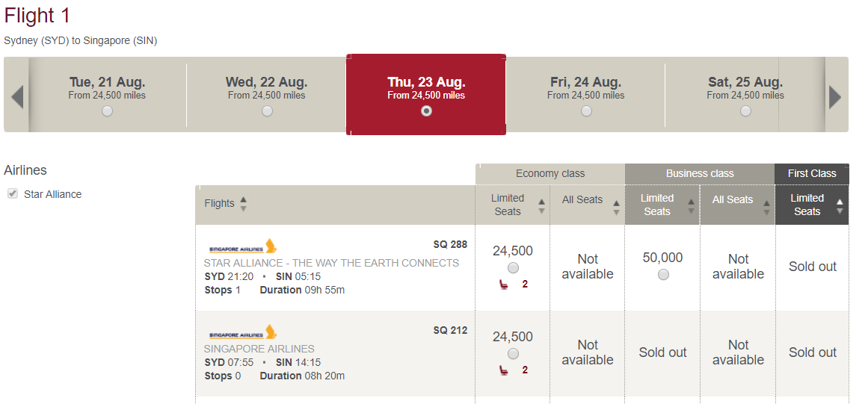The width and height of the screenshot is (868, 404).
Task: Click seat icon under SQ 212 economy fare
Action: pyautogui.click(x=504, y=370)
